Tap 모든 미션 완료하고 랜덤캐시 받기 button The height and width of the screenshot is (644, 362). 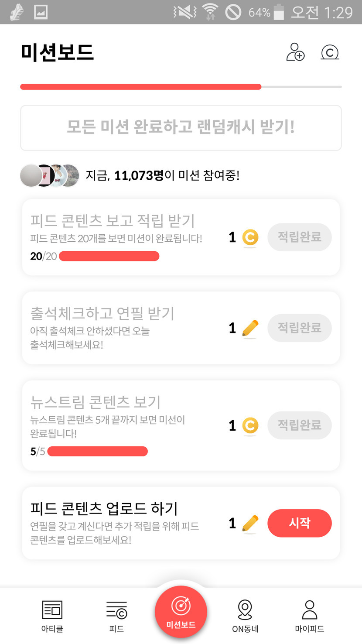[181, 127]
